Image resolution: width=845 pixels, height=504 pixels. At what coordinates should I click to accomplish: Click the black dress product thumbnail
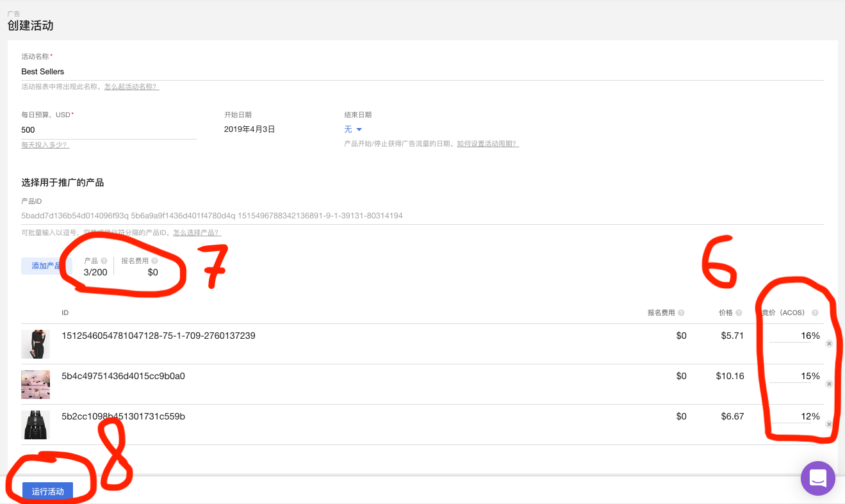point(35,344)
